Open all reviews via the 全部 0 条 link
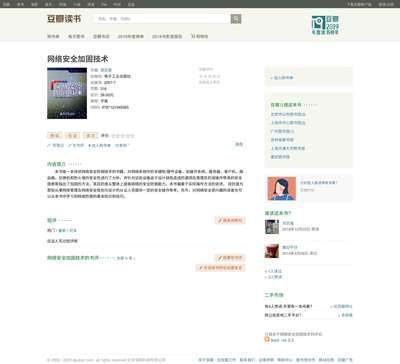The image size is (400, 364). point(125,258)
